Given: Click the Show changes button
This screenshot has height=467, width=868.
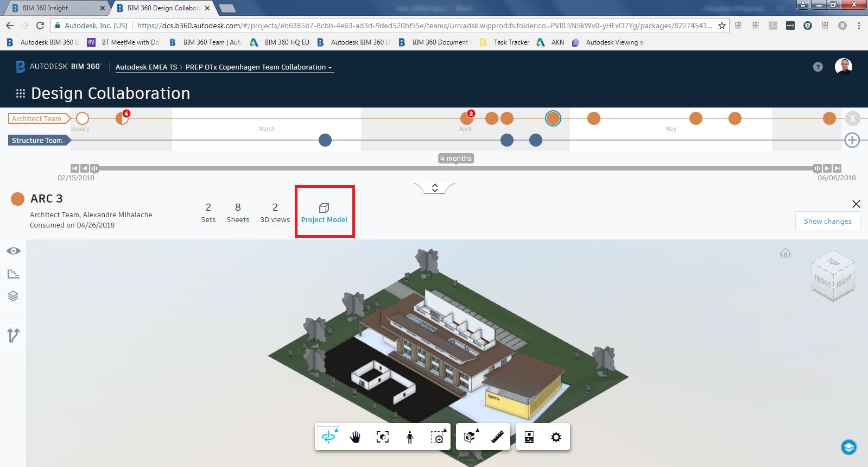Looking at the screenshot, I should tap(828, 221).
